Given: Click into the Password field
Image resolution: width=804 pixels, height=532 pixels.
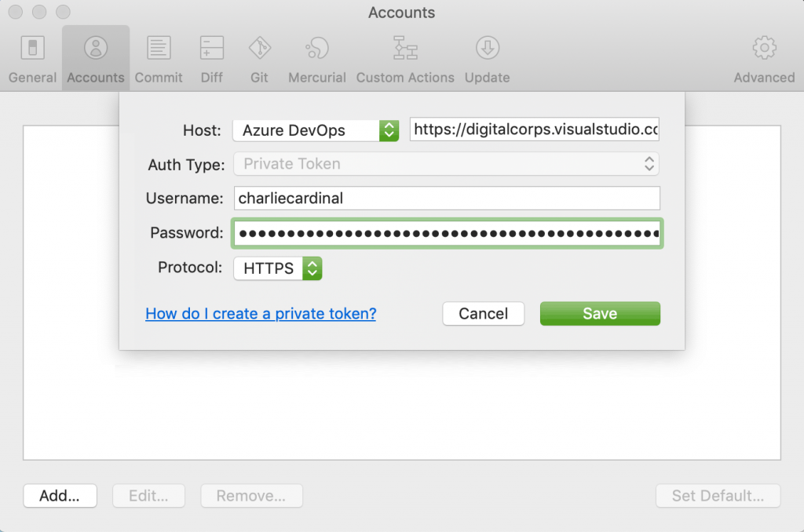Looking at the screenshot, I should (448, 233).
